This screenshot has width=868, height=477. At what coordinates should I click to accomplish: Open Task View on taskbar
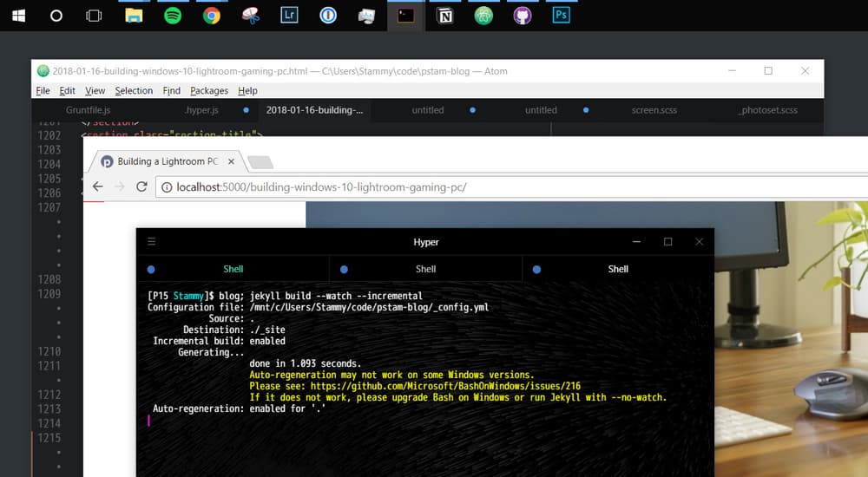pyautogui.click(x=94, y=16)
